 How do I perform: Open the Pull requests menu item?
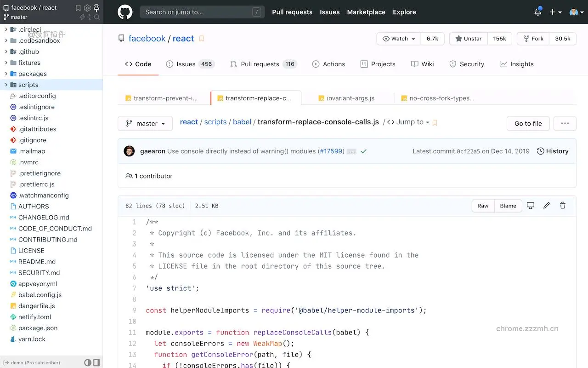click(x=292, y=12)
